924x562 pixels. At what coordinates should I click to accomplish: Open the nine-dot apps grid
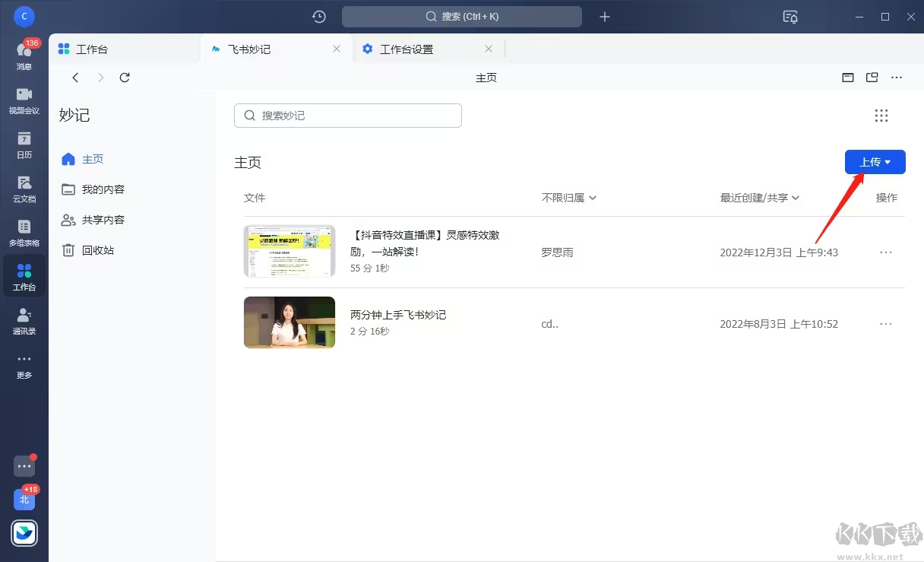click(x=881, y=116)
